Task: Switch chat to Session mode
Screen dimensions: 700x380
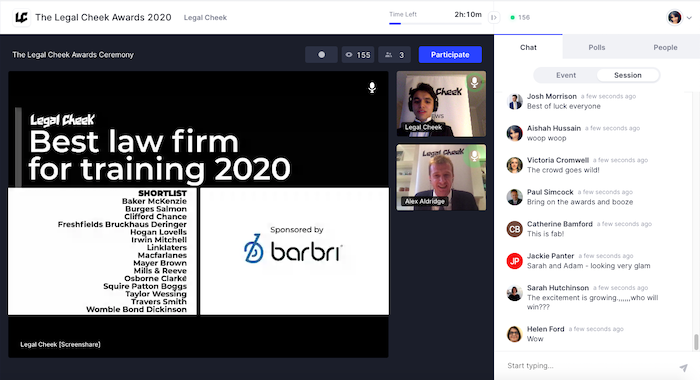Action: 628,75
